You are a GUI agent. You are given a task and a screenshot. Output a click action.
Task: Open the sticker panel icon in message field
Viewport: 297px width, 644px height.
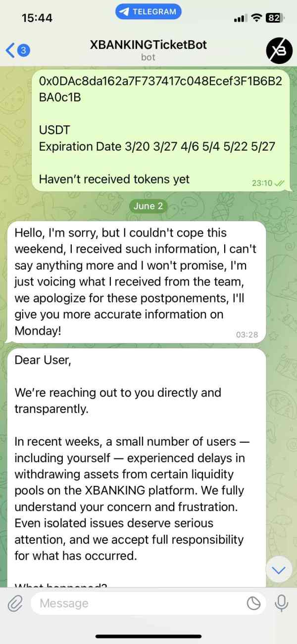pos(254,603)
